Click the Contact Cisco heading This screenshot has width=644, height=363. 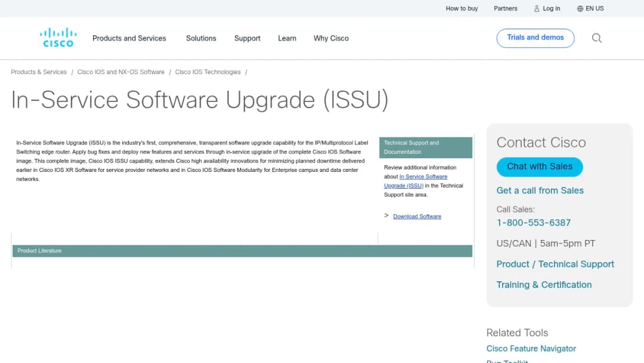pos(541,143)
